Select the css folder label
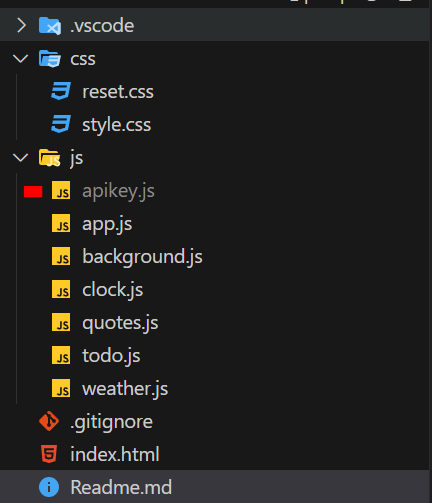 83,59
